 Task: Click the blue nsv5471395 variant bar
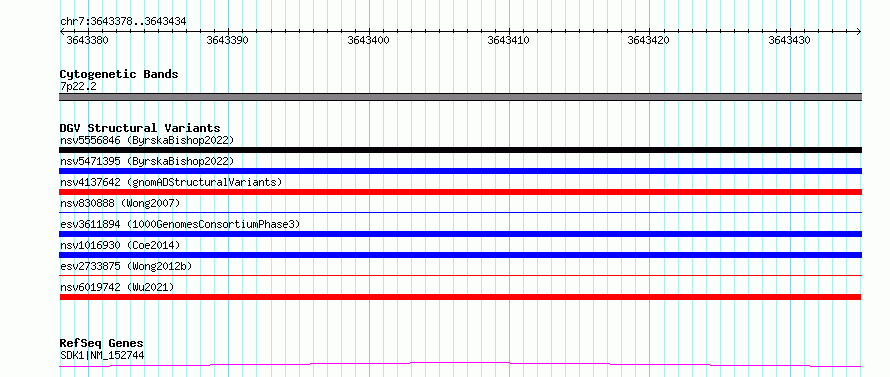coord(460,171)
